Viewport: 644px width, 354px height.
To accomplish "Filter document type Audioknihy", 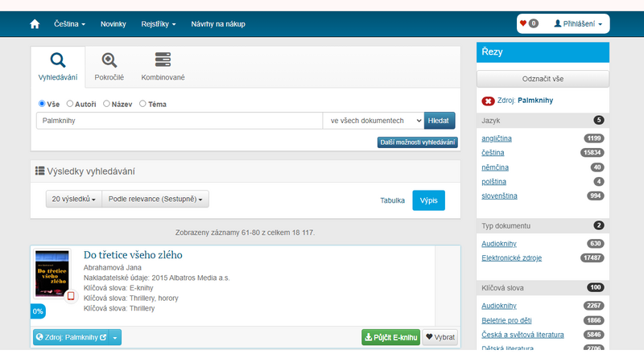I will (499, 244).
